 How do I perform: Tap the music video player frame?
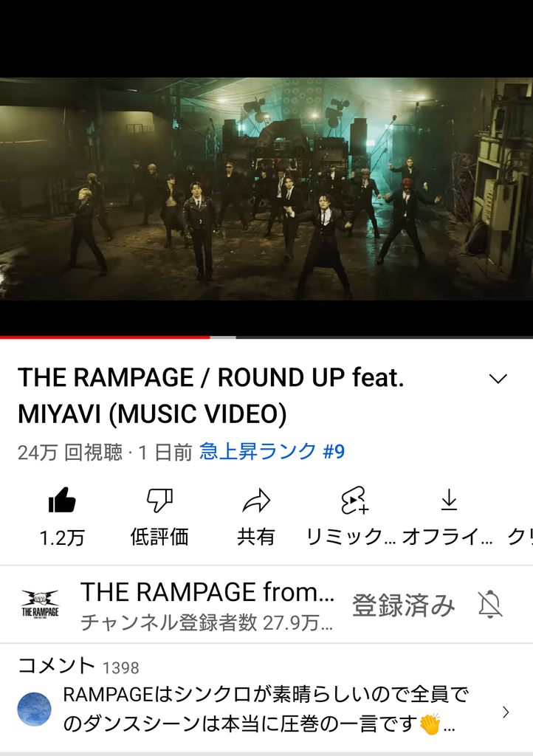point(266,189)
